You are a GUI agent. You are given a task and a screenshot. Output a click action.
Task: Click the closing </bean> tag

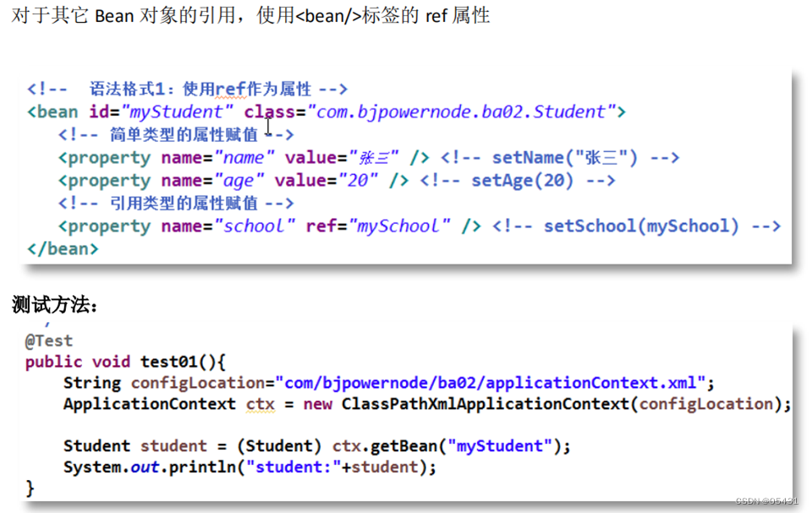point(63,249)
